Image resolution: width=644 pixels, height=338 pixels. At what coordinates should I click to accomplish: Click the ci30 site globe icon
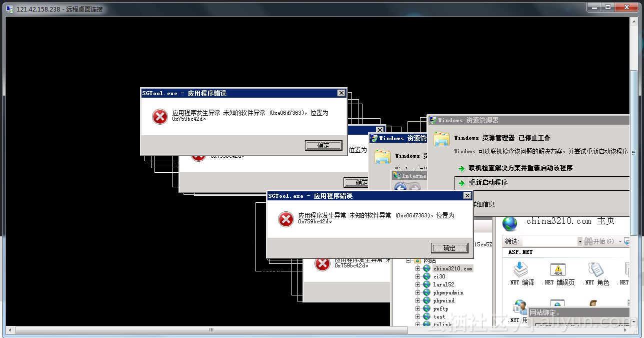pos(426,276)
